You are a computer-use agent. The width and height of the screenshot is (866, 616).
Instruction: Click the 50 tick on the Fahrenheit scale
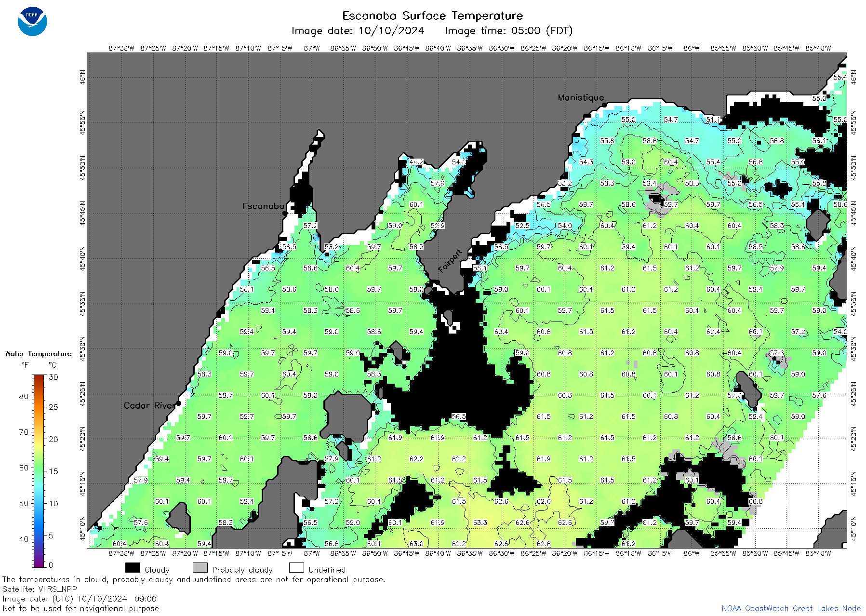point(24,503)
